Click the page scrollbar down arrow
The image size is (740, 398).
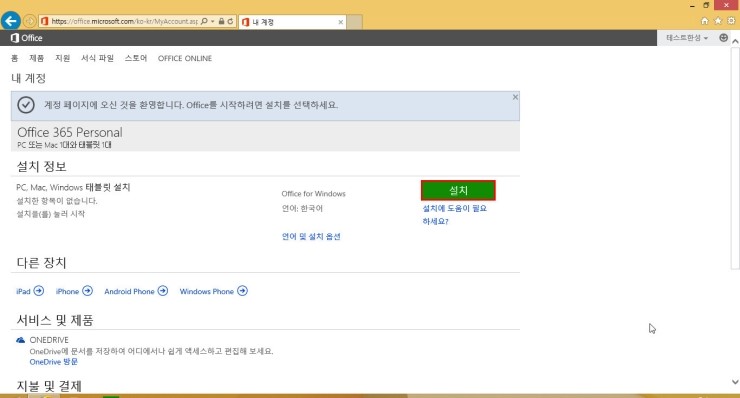click(x=735, y=382)
